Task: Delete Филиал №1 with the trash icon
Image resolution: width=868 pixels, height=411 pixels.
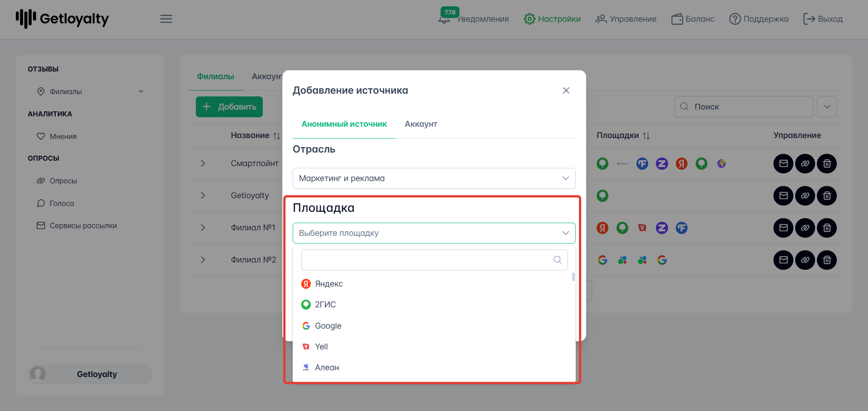Action: [827, 228]
